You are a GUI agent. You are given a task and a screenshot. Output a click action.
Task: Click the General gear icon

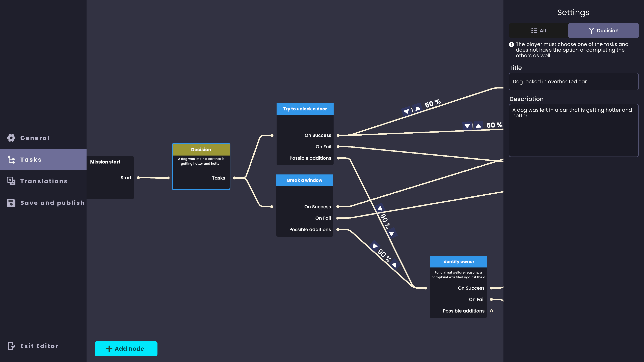pos(11,138)
